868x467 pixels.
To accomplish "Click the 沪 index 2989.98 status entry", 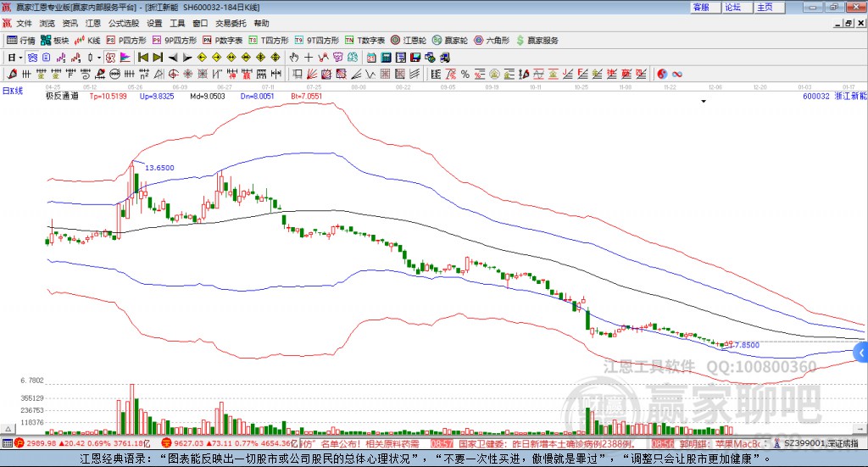I will (82, 443).
